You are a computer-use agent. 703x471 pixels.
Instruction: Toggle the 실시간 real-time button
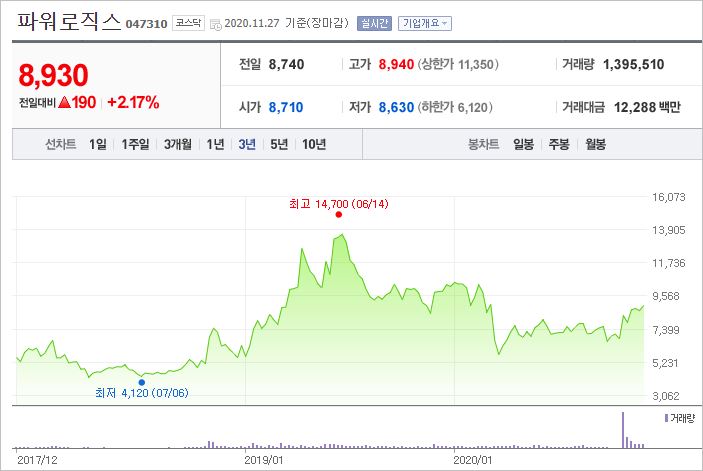tap(374, 23)
